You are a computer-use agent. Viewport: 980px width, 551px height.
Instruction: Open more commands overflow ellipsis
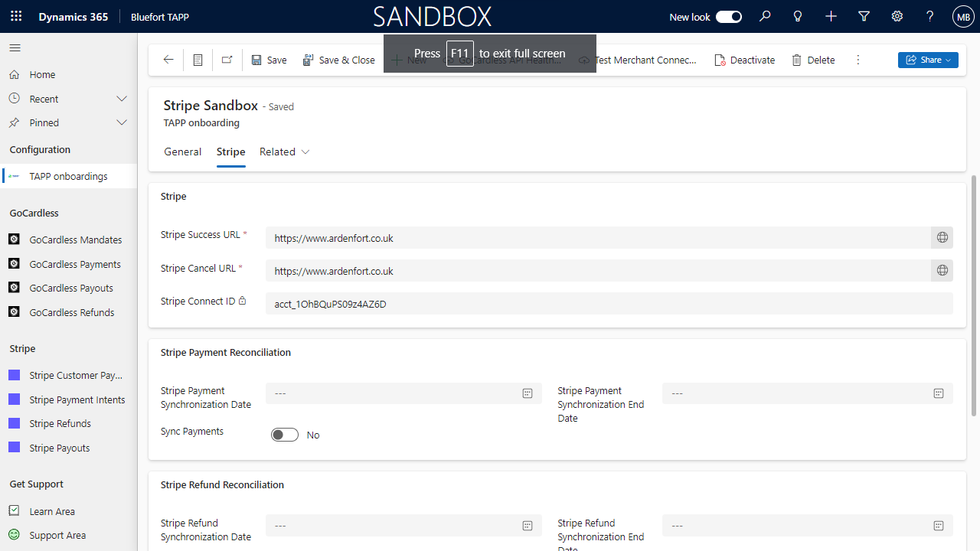coord(858,60)
